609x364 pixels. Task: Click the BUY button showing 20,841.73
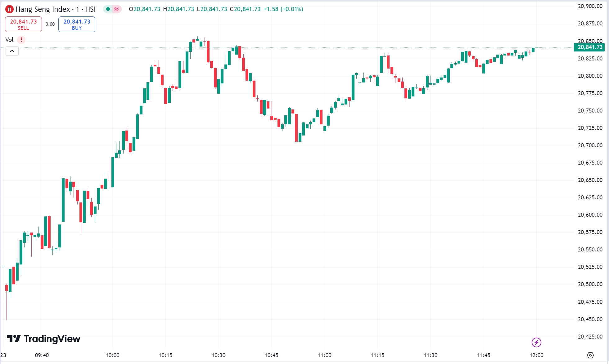click(76, 24)
